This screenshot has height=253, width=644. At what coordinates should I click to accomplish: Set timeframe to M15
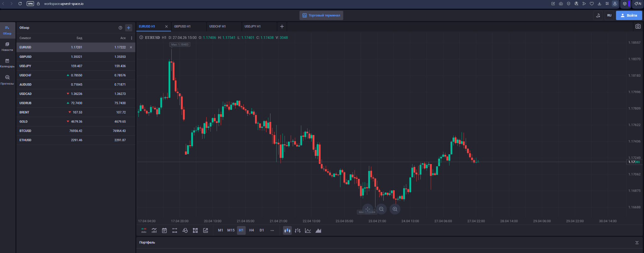point(231,230)
